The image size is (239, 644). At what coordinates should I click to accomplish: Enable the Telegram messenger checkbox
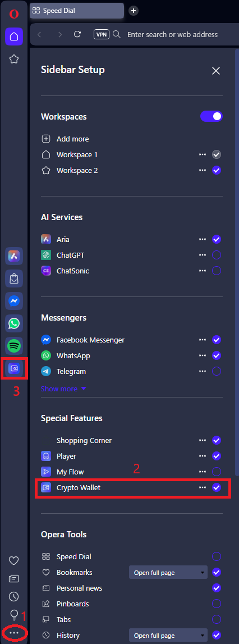tap(217, 371)
